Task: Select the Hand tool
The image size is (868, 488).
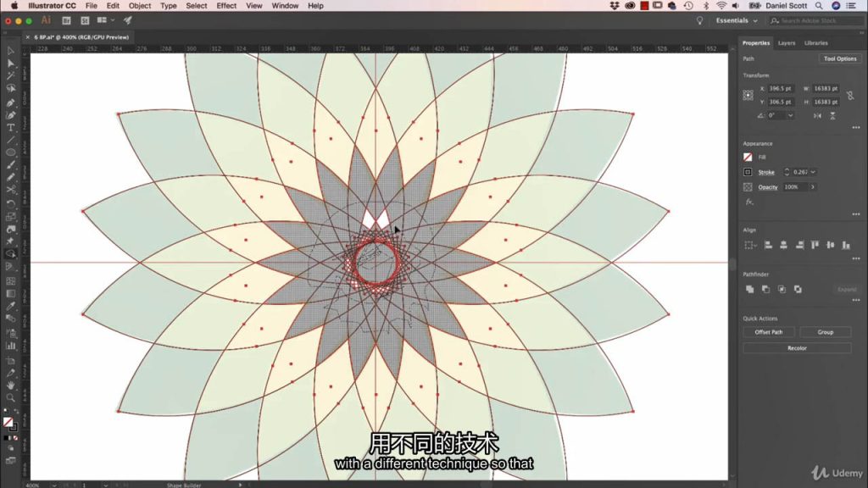Action: [10, 385]
